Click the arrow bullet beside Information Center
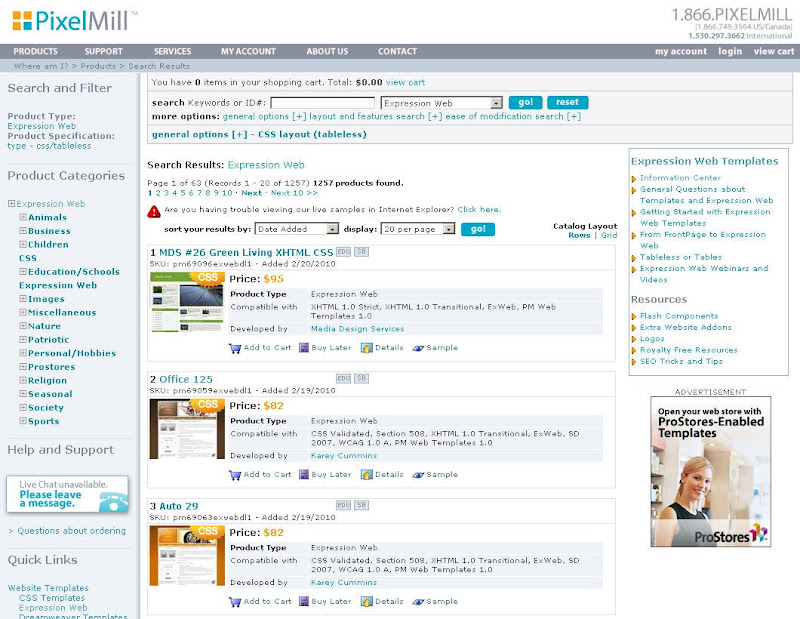Screen dimensions: 800x619 [x=634, y=179]
